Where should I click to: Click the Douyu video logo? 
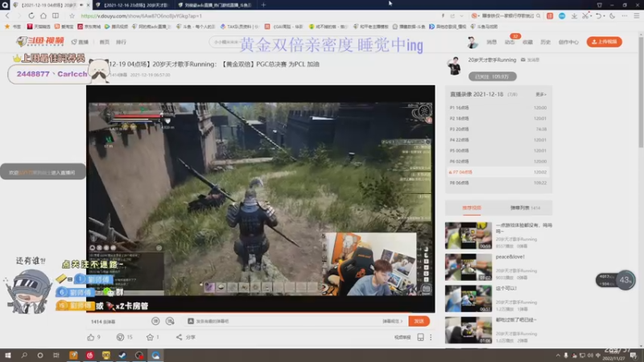40,42
